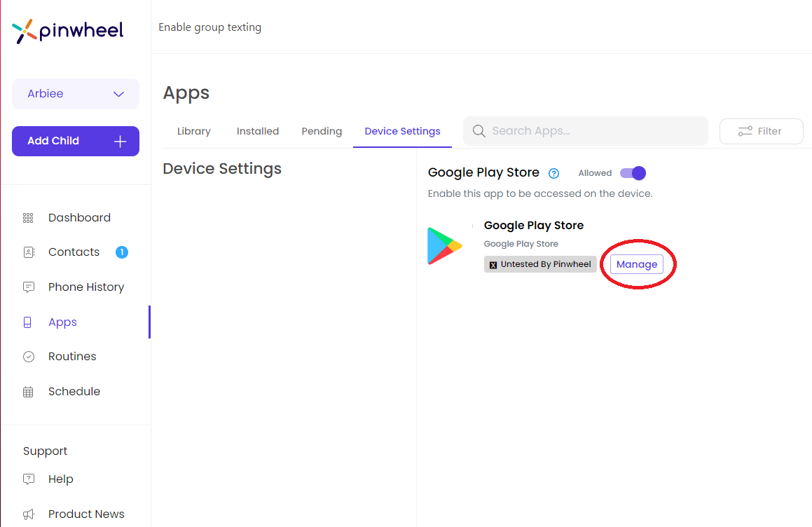Viewport: 812px width, 527px height.
Task: Expand the Arbiee child selector dropdown
Action: click(75, 93)
